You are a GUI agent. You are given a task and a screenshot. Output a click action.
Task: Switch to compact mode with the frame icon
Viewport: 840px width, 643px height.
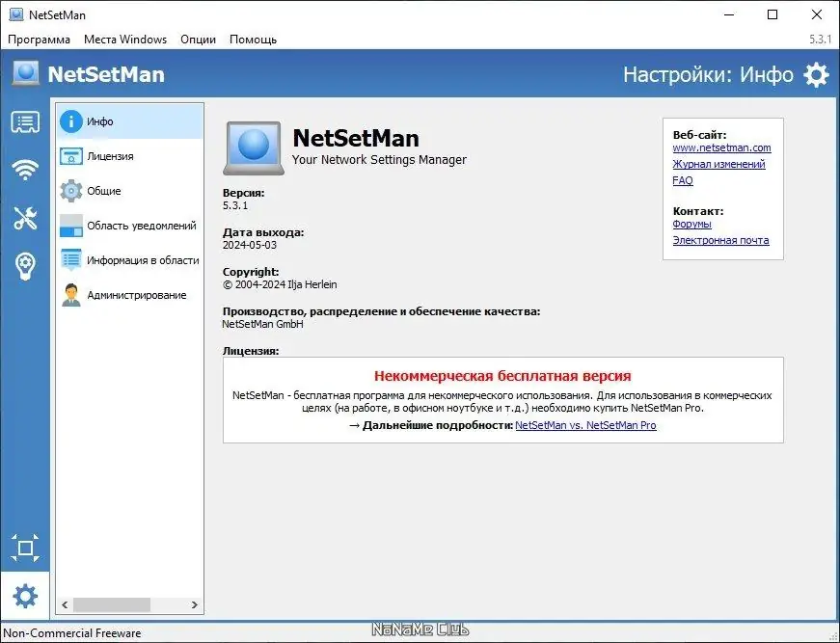click(x=25, y=548)
